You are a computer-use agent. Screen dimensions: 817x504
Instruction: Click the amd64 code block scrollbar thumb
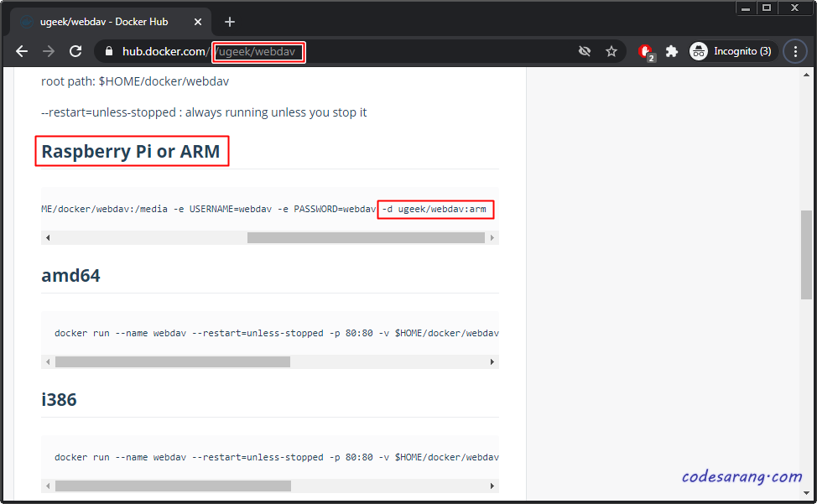tap(173, 362)
